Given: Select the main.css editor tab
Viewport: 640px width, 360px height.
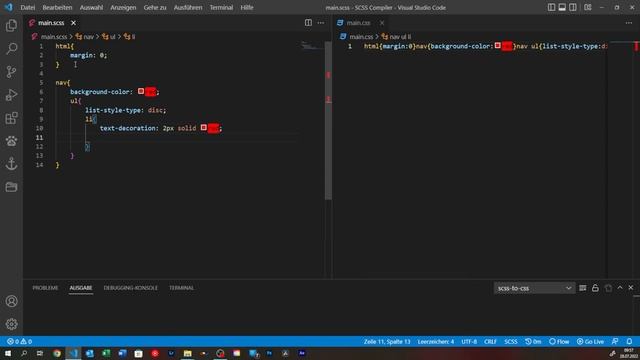Looking at the screenshot, I should 361,23.
